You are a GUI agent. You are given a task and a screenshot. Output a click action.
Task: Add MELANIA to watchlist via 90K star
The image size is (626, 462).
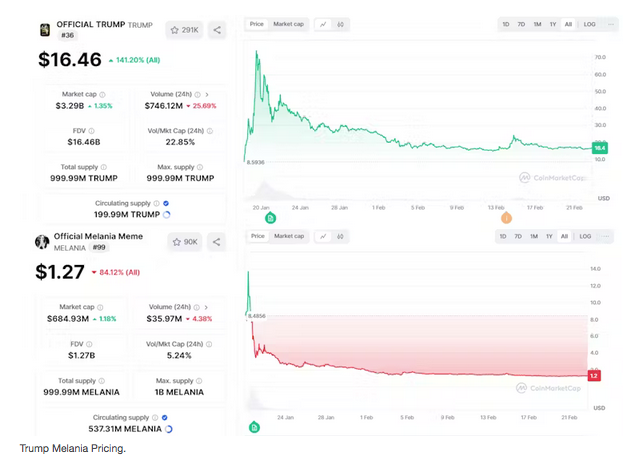pyautogui.click(x=185, y=242)
